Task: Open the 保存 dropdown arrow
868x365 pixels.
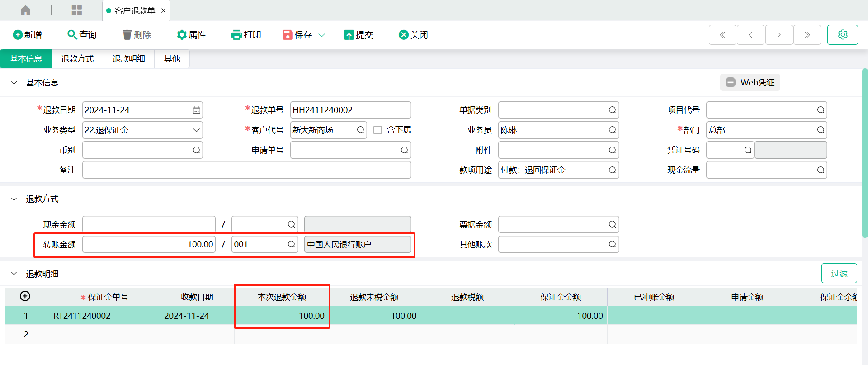Action: coord(322,35)
